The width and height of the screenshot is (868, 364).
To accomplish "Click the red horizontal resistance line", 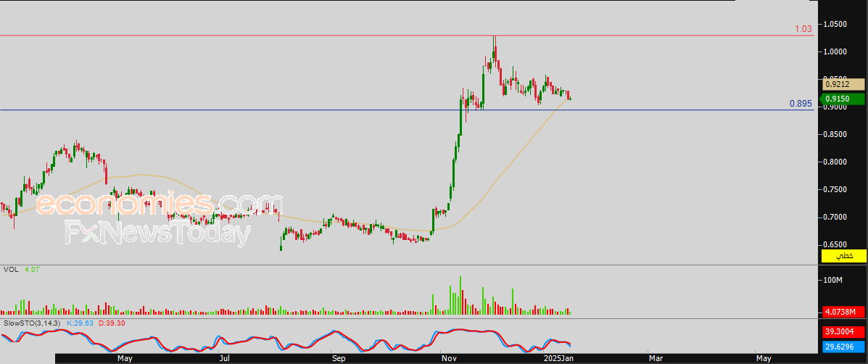I will pos(407,36).
